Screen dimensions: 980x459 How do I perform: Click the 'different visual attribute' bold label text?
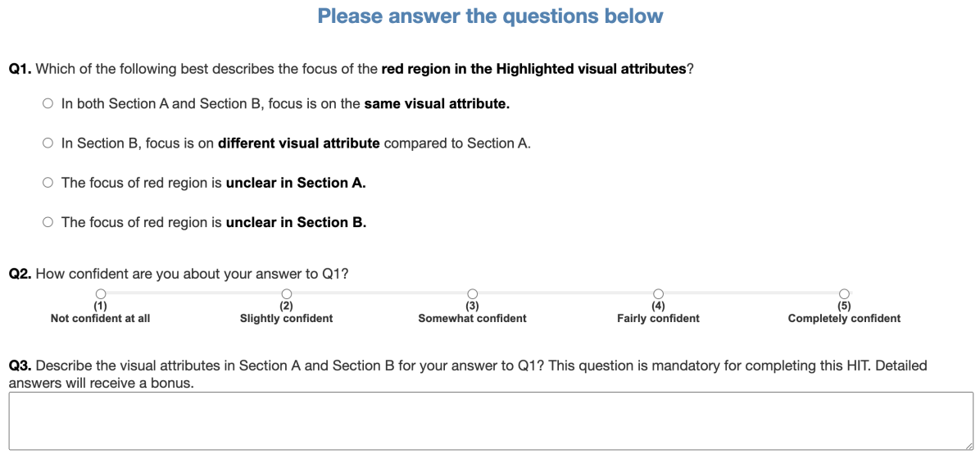[x=298, y=143]
